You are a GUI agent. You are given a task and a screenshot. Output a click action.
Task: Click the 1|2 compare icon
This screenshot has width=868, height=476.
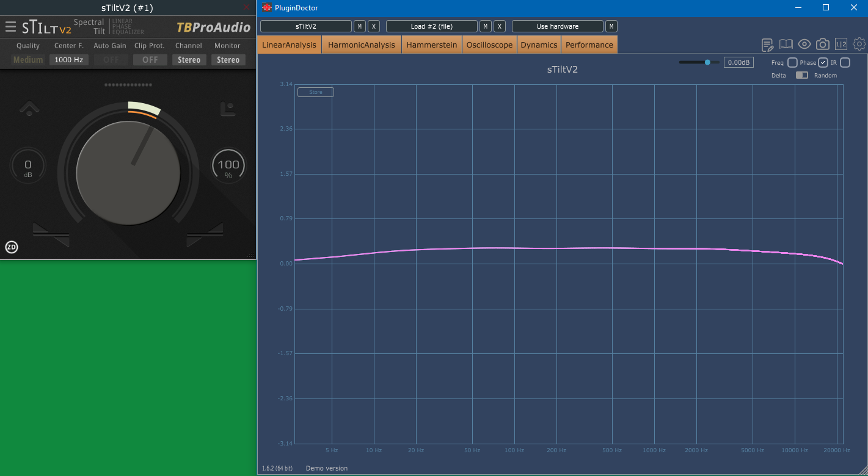coord(841,44)
